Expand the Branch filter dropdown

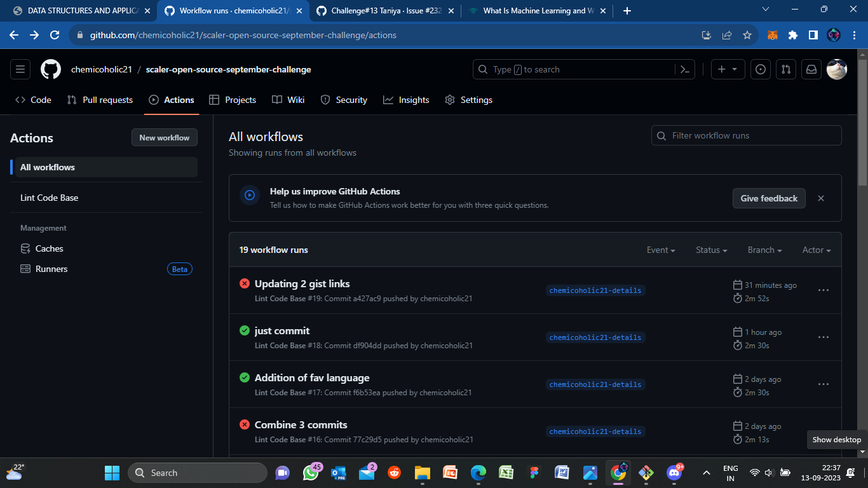click(x=764, y=250)
